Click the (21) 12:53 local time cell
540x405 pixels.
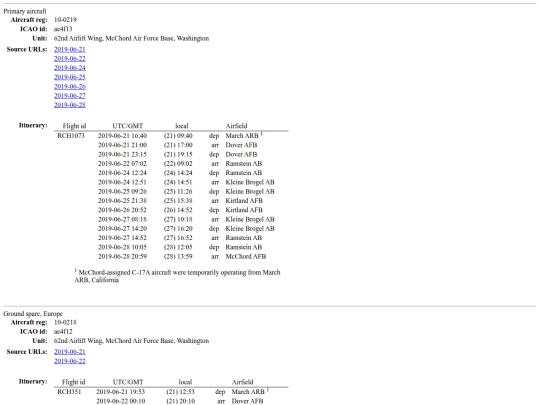[180, 392]
